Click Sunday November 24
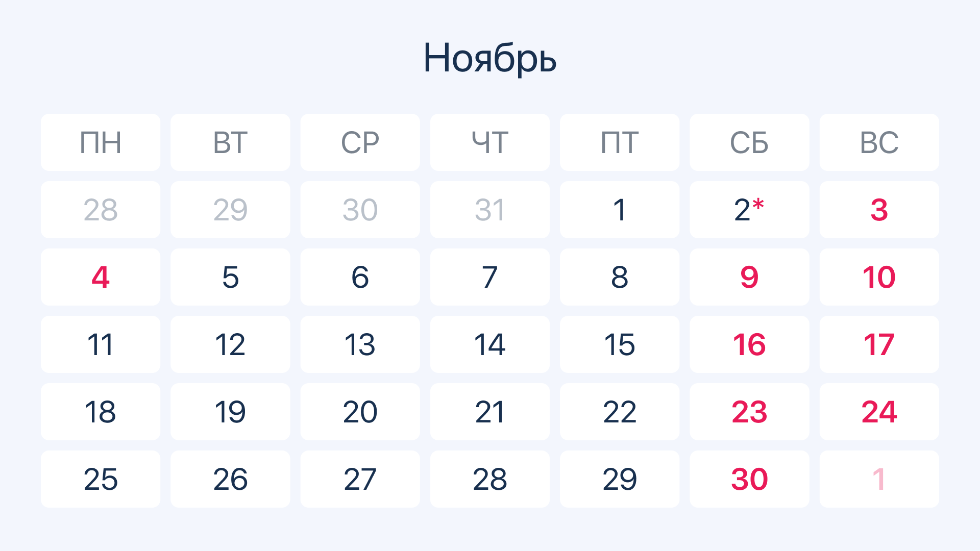 point(878,412)
